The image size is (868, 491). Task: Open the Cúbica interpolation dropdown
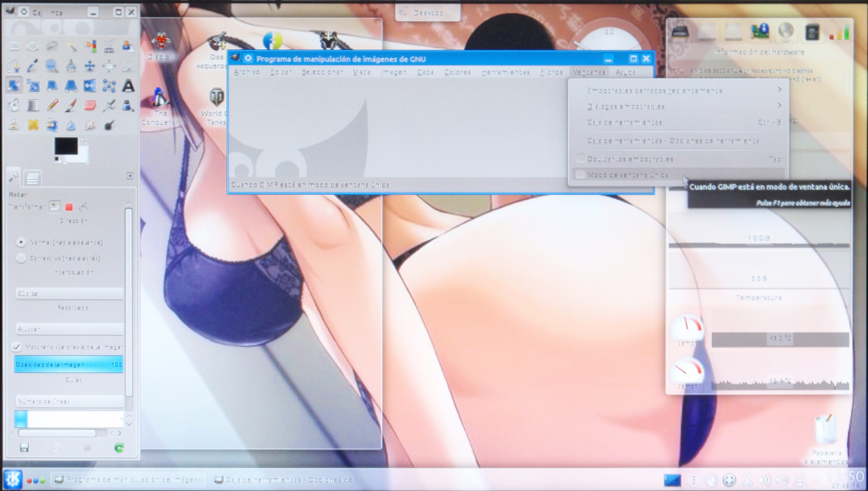pos(70,293)
